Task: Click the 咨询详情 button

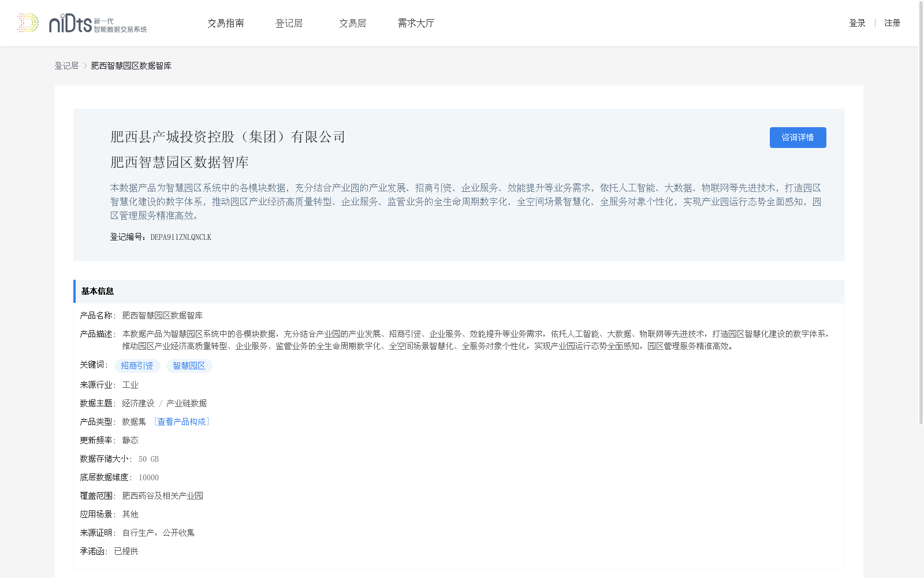Action: [798, 138]
